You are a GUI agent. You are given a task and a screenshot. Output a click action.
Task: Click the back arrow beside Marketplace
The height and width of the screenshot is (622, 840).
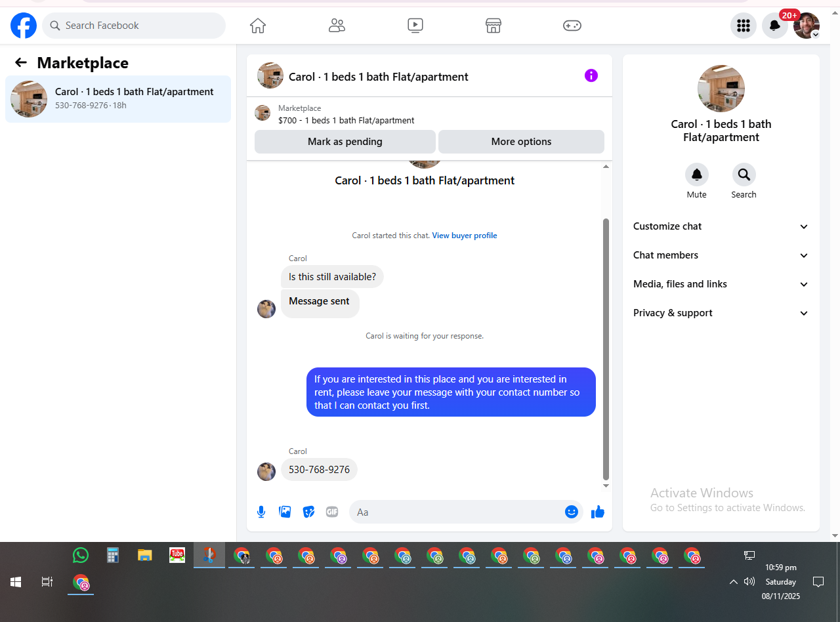(21, 62)
